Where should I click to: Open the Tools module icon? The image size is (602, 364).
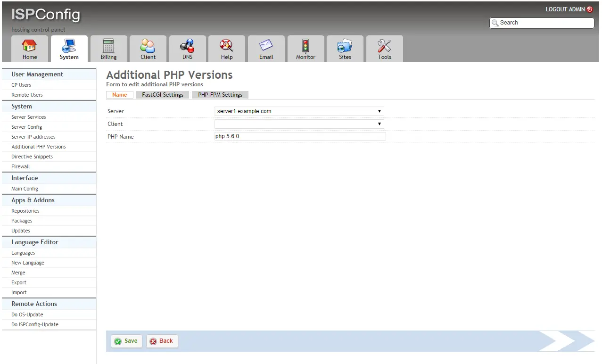coord(385,46)
